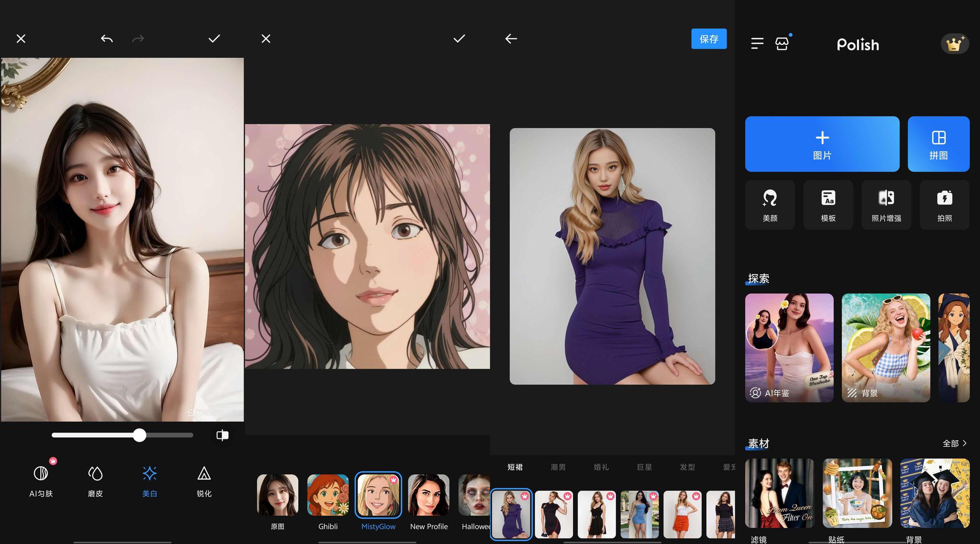Image resolution: width=980 pixels, height=544 pixels.
Task: Open the 照片增强 photo enhance tool
Action: 886,205
